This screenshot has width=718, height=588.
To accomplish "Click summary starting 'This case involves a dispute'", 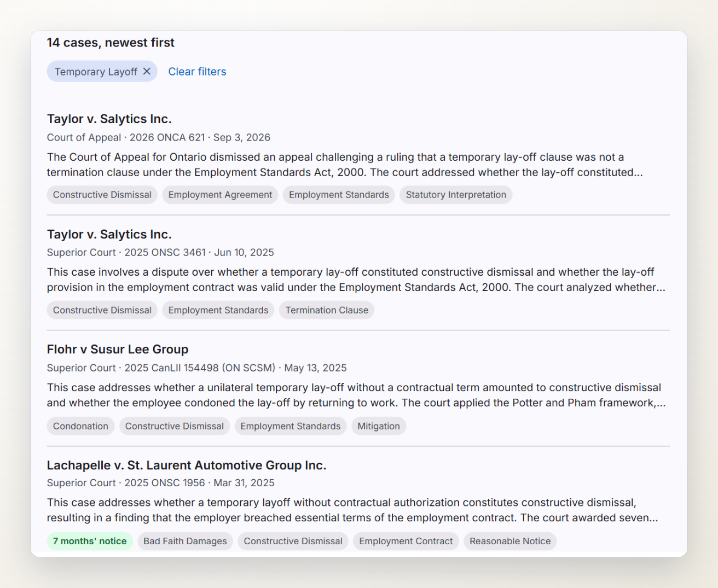I will (356, 280).
